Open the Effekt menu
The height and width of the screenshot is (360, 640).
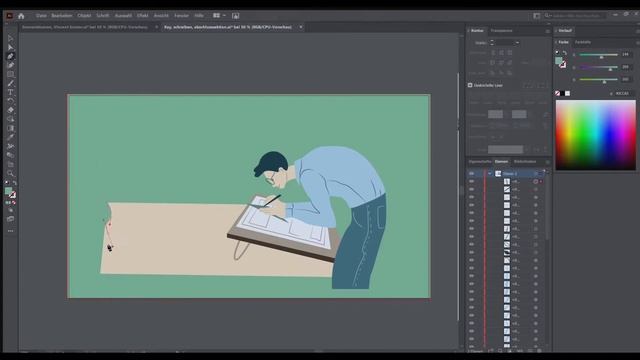[x=142, y=16]
